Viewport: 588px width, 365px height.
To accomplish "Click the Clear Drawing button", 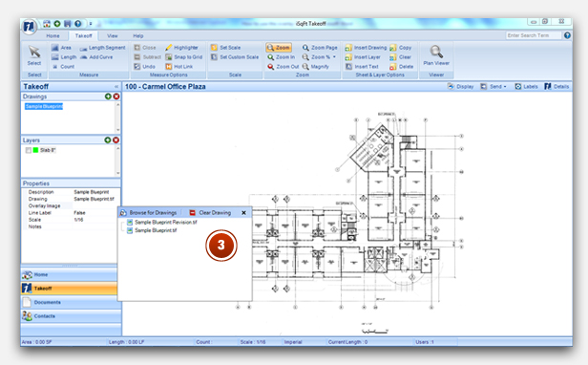I will click(x=210, y=213).
